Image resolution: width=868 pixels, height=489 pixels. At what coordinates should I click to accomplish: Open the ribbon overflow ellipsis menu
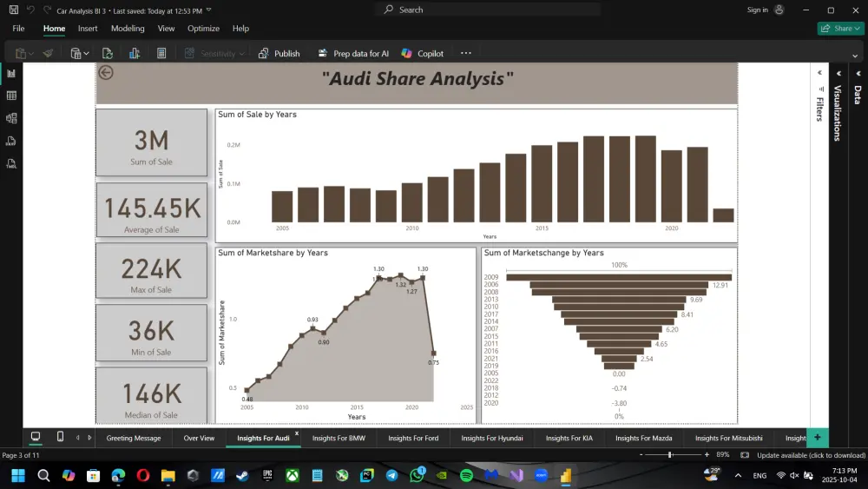point(465,53)
